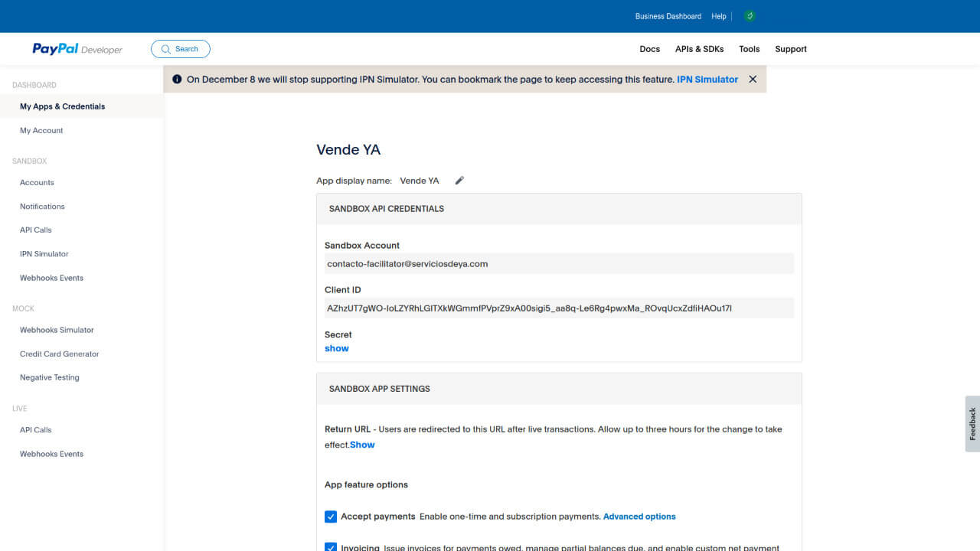Click the info icon in the notice banner
Viewport: 980px width, 551px height.
click(x=177, y=80)
